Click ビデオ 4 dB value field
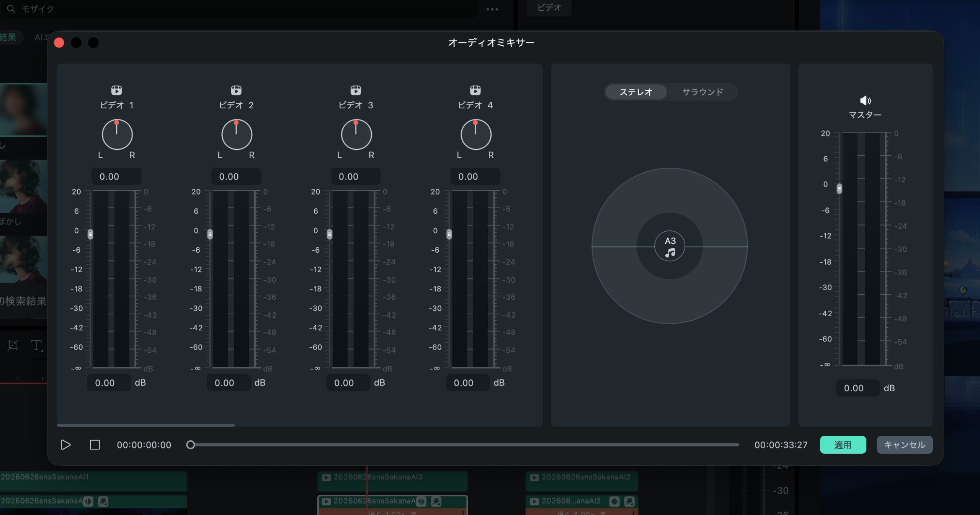 tap(468, 383)
